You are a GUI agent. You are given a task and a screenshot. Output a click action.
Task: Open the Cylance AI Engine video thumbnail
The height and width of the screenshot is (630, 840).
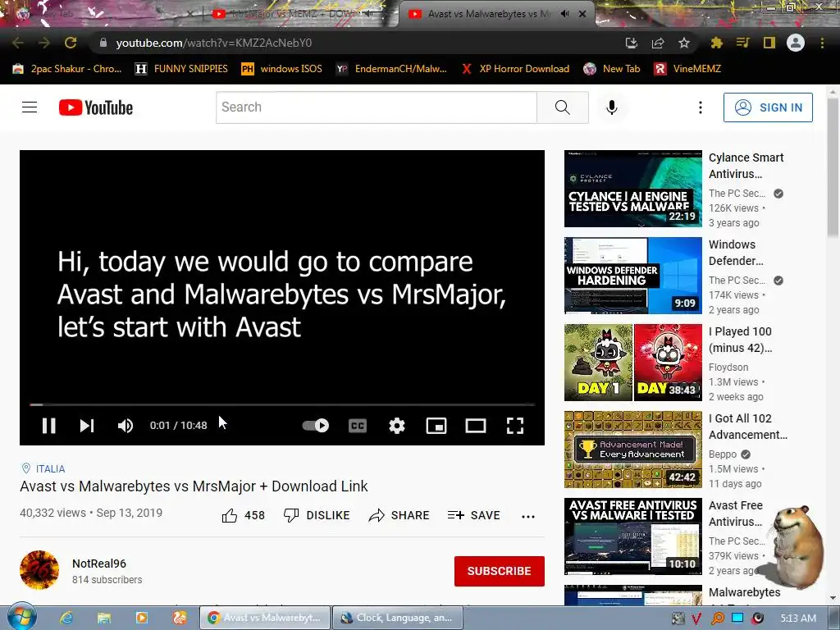(x=632, y=189)
